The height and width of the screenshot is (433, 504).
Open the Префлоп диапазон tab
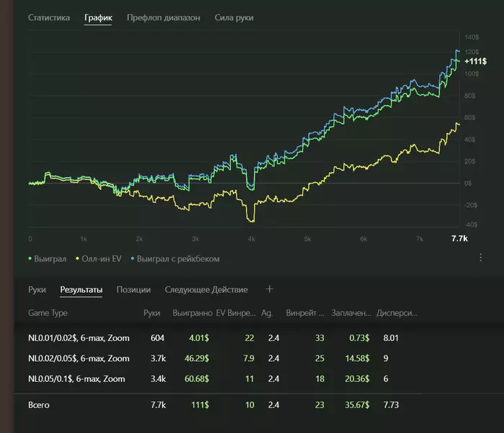click(163, 17)
